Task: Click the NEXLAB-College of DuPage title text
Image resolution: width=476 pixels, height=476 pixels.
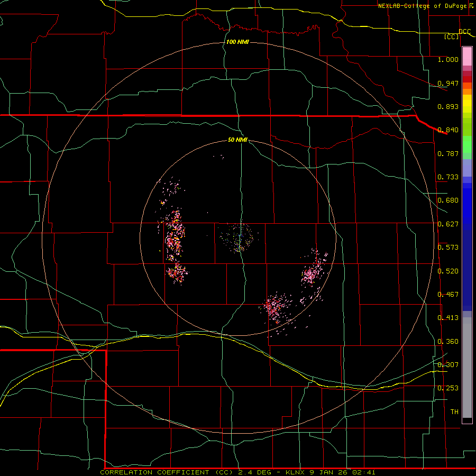Action: coord(423,6)
